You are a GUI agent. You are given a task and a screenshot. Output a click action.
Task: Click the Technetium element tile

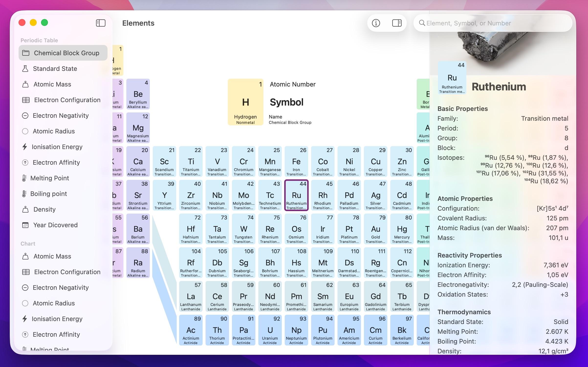(x=270, y=195)
